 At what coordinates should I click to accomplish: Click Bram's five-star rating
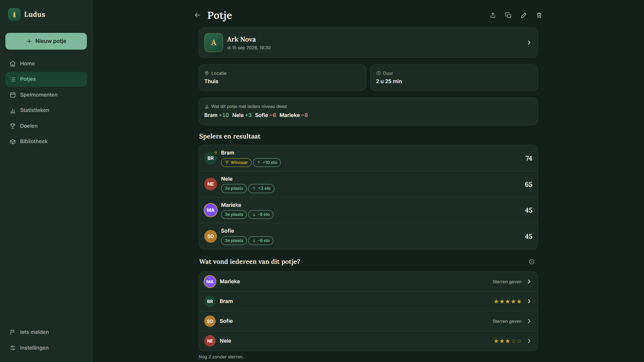pyautogui.click(x=507, y=302)
